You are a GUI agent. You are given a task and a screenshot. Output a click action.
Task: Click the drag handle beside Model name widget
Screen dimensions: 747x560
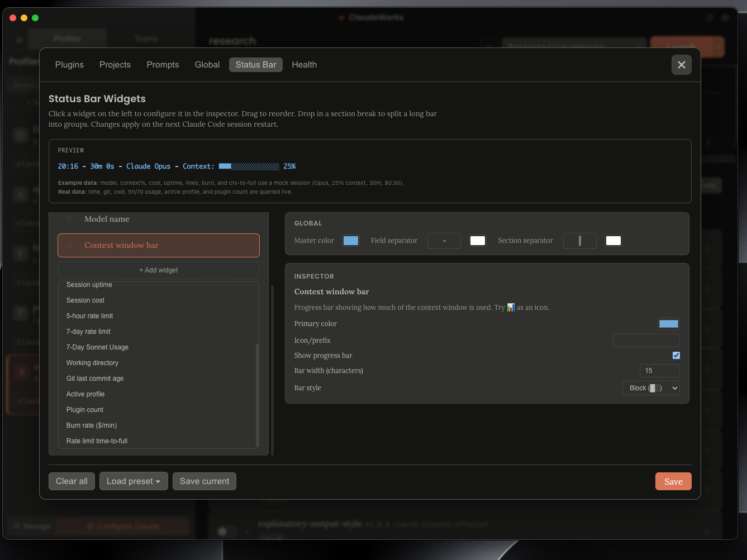point(69,219)
